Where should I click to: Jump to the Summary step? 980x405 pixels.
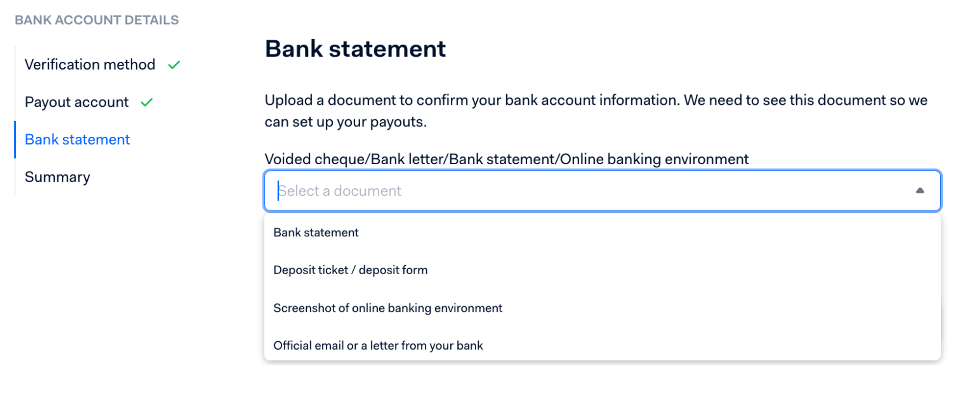57,177
